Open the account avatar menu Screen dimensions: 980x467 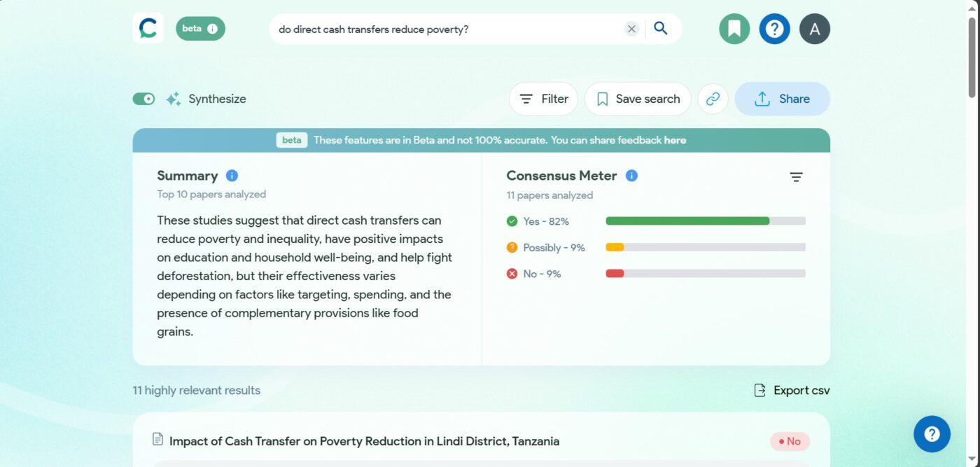tap(815, 29)
